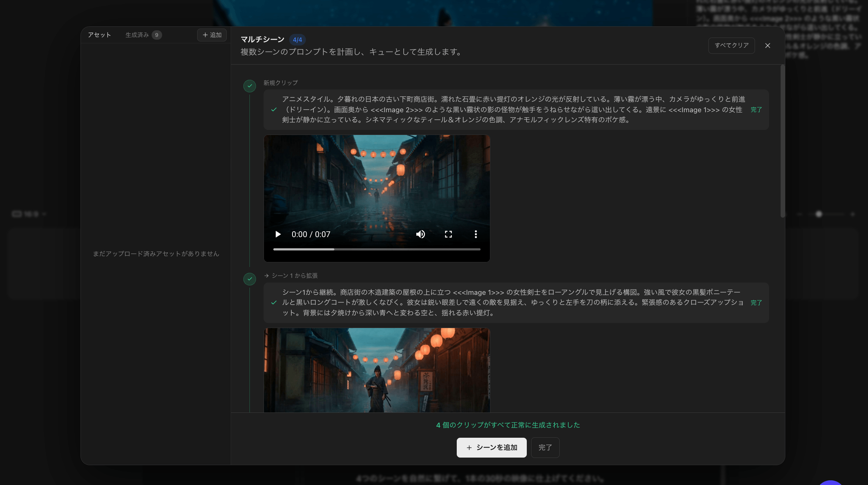The width and height of the screenshot is (868, 485).
Task: Switch to the アセット tab
Action: pyautogui.click(x=99, y=35)
